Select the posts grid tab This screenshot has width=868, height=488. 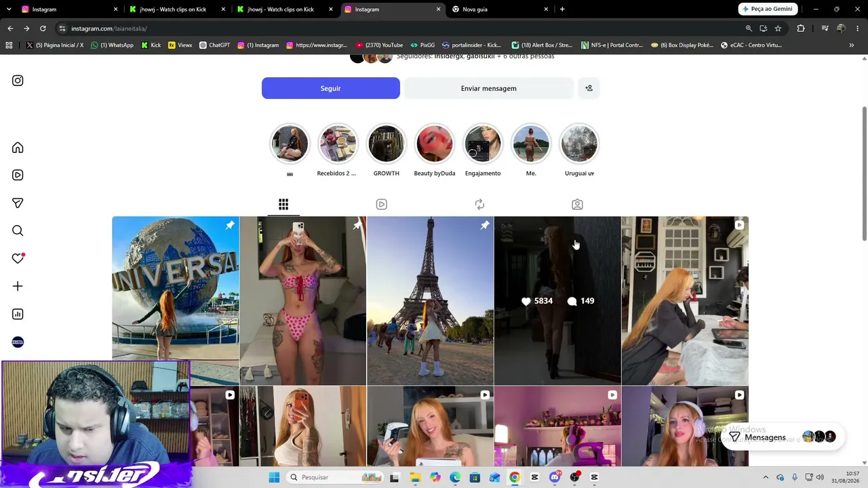[283, 204]
